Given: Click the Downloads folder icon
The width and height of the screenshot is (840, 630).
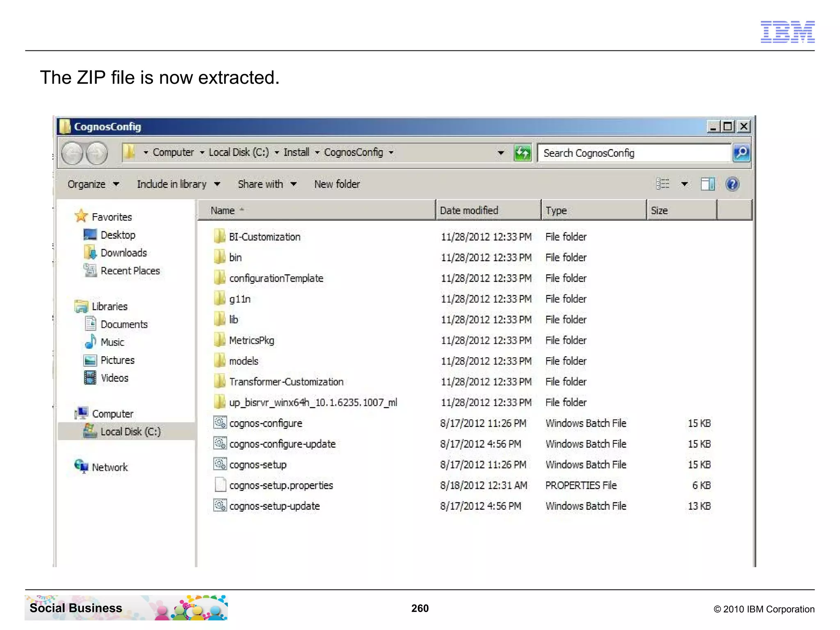Looking at the screenshot, I should click(x=90, y=252).
